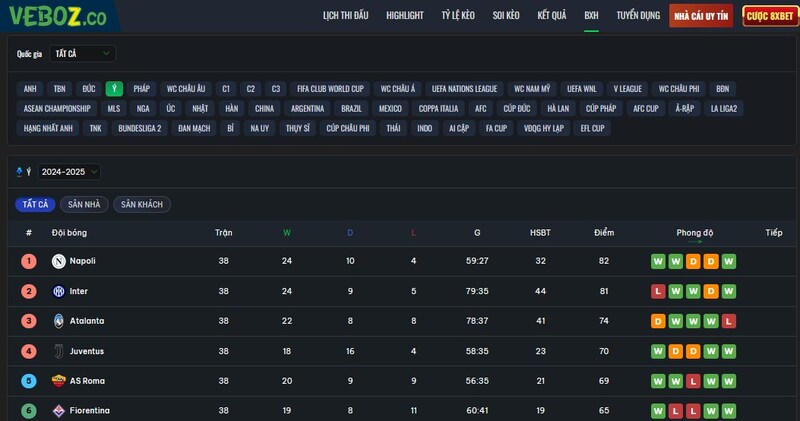Click the Inter club crest icon
Viewport: 800px width, 421px height.
(60, 291)
